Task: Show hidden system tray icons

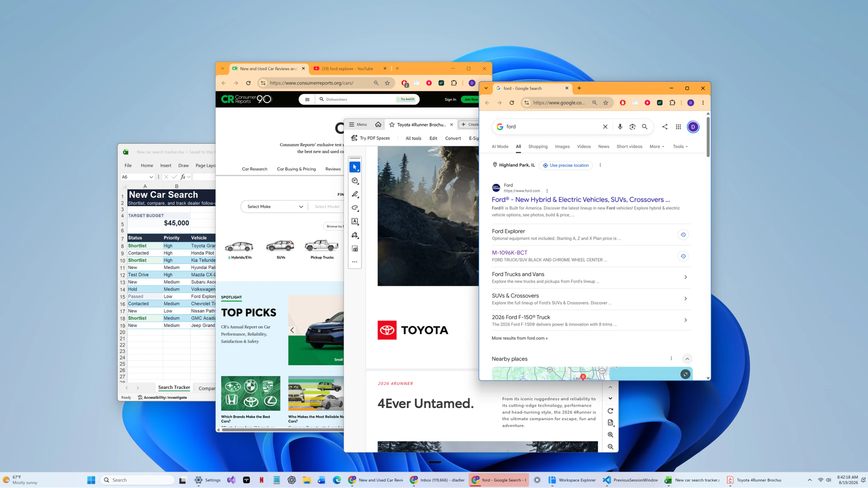Action: [809, 480]
